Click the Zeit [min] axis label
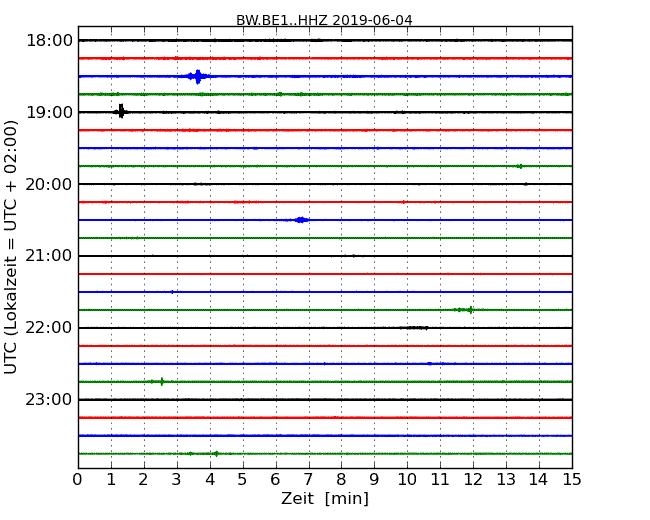The width and height of the screenshot is (650, 520). pos(325,498)
